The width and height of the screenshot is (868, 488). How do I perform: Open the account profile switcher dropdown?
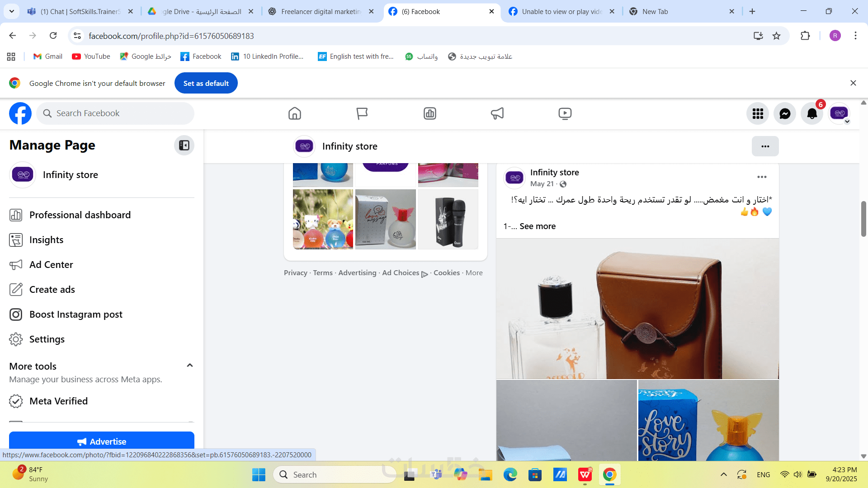tap(840, 113)
